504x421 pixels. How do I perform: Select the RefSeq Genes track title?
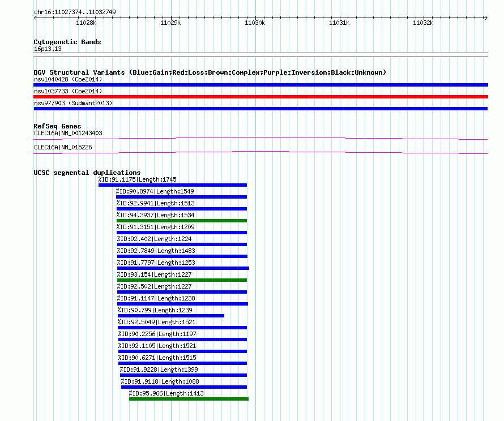pos(58,126)
